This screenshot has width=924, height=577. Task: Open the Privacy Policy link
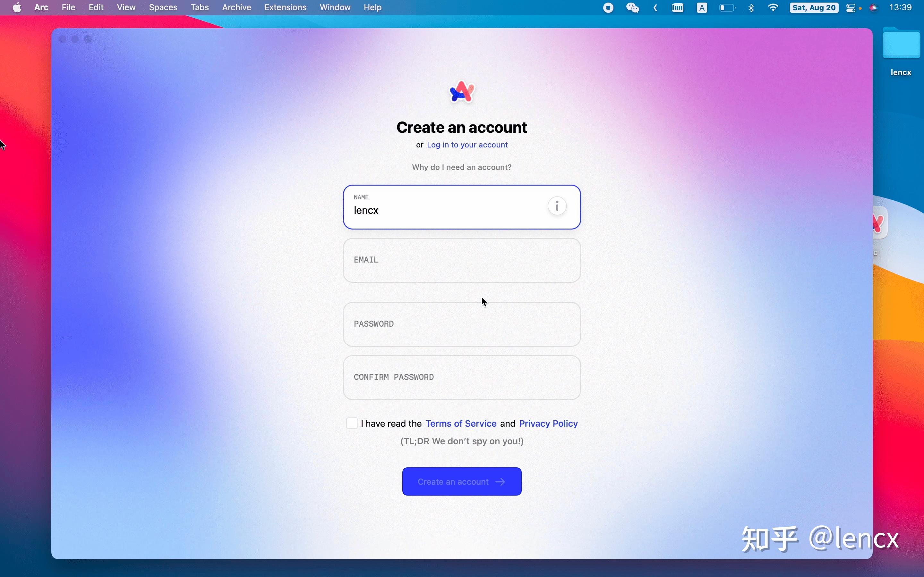(x=548, y=423)
